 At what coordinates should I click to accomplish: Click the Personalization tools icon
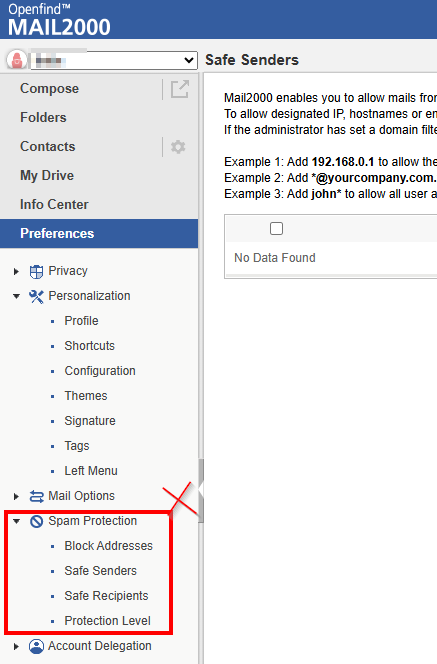point(36,296)
